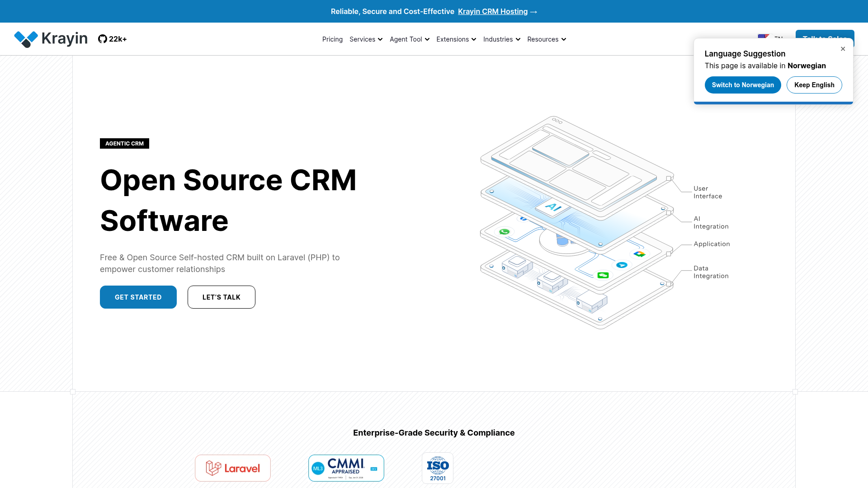This screenshot has width=868, height=488.
Task: Click the ISO 27001 badge
Action: coord(438,468)
